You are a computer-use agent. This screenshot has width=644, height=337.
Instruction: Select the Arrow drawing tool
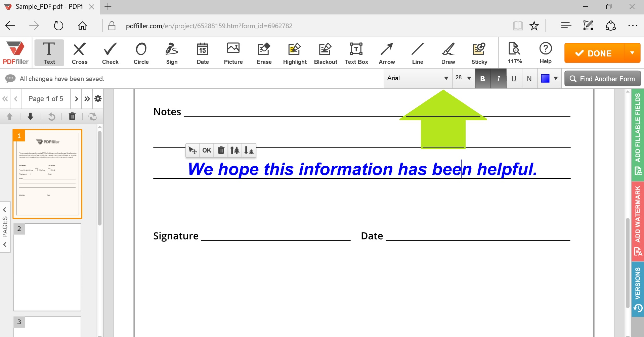click(387, 53)
